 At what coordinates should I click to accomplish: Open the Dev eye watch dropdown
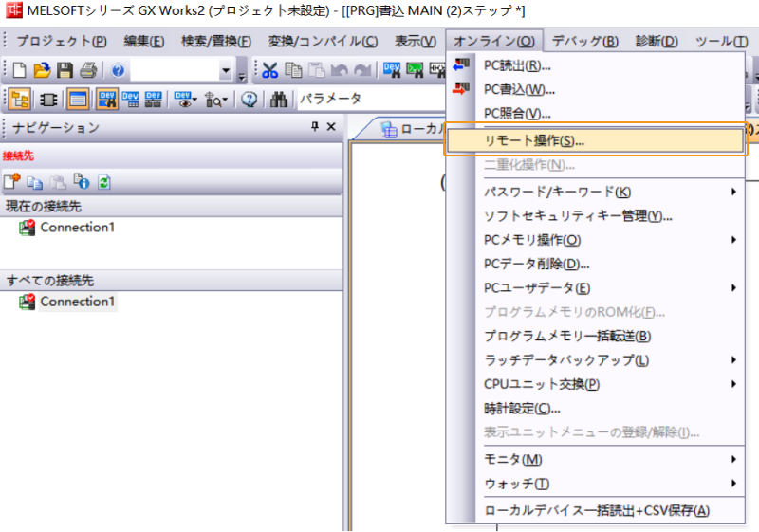pyautogui.click(x=186, y=100)
